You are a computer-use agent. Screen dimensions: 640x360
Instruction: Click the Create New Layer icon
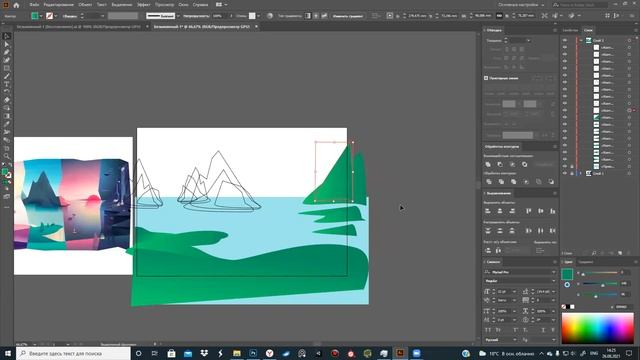620,253
